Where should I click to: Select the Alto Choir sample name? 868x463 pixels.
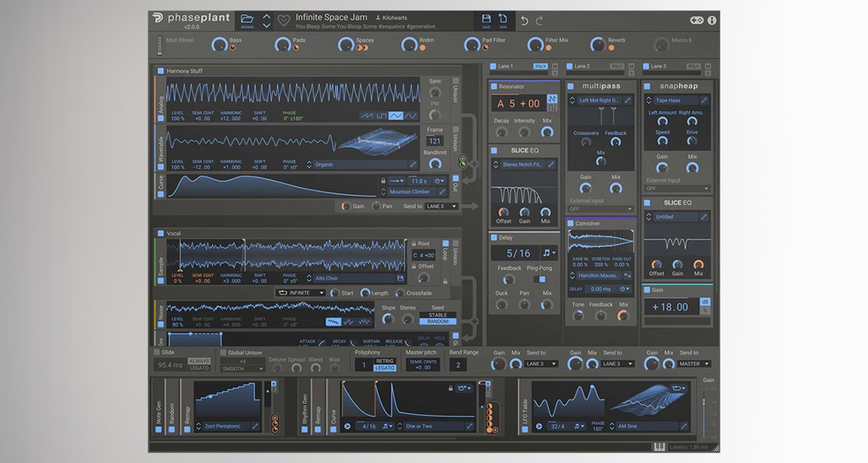tap(355, 278)
